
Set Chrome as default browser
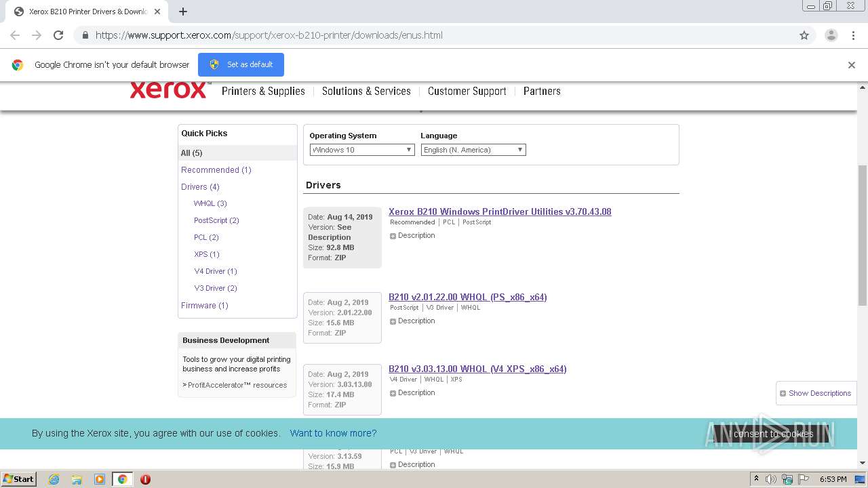tap(241, 64)
